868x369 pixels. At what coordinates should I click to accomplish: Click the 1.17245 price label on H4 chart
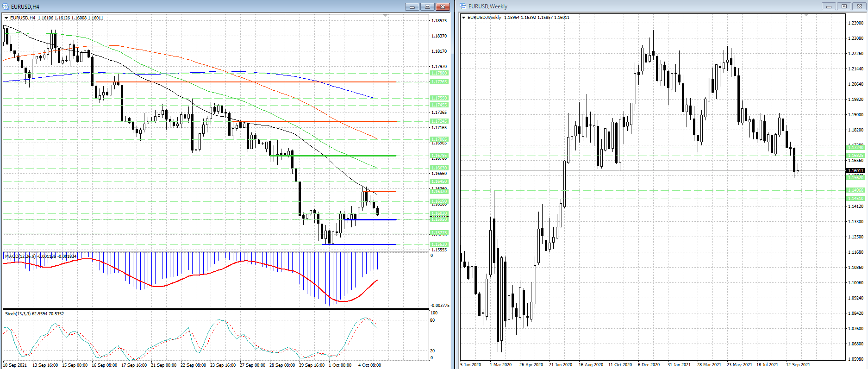click(x=439, y=121)
